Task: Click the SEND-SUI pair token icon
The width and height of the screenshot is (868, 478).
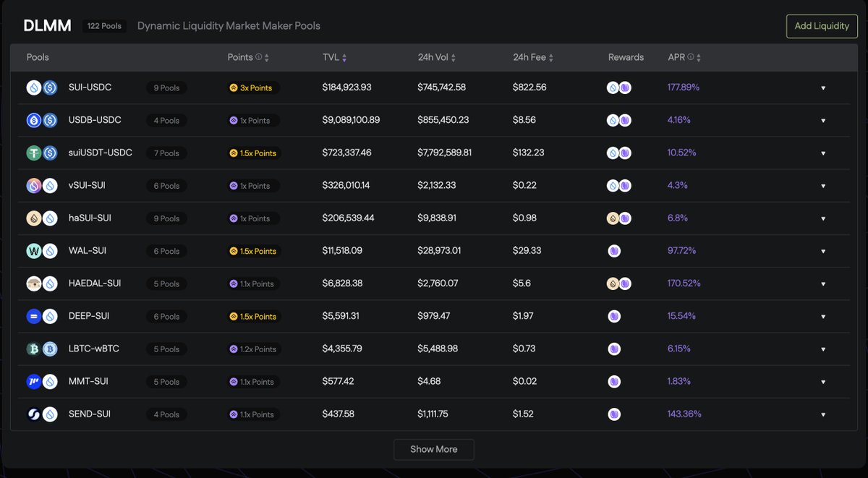Action: point(42,414)
